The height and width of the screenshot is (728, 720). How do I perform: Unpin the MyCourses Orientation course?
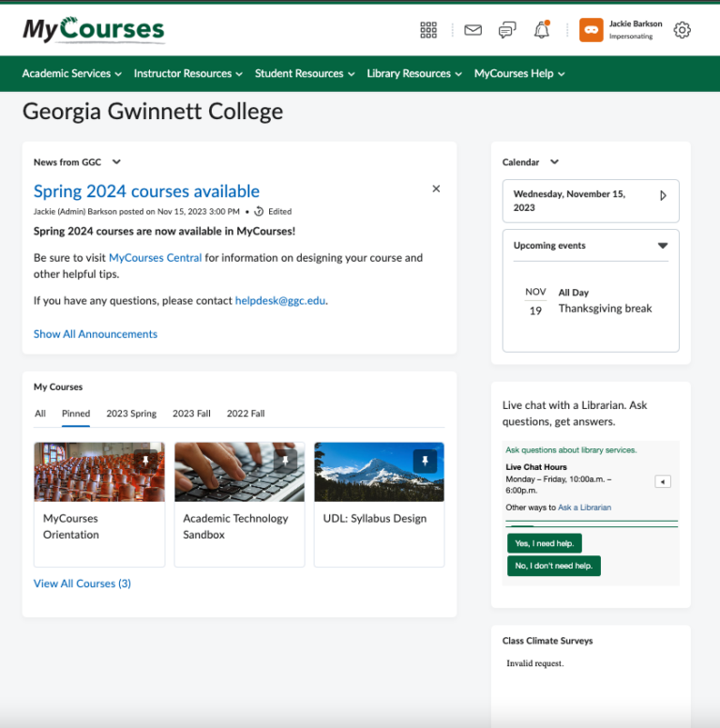click(x=145, y=461)
